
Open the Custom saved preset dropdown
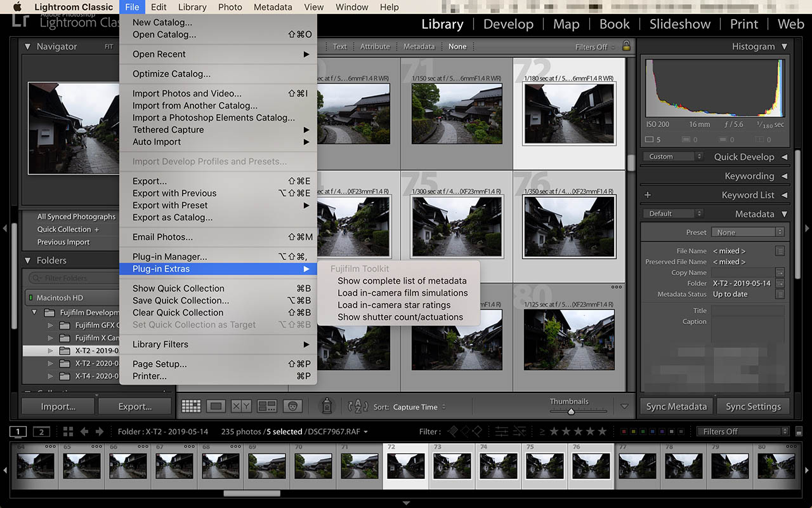point(673,157)
